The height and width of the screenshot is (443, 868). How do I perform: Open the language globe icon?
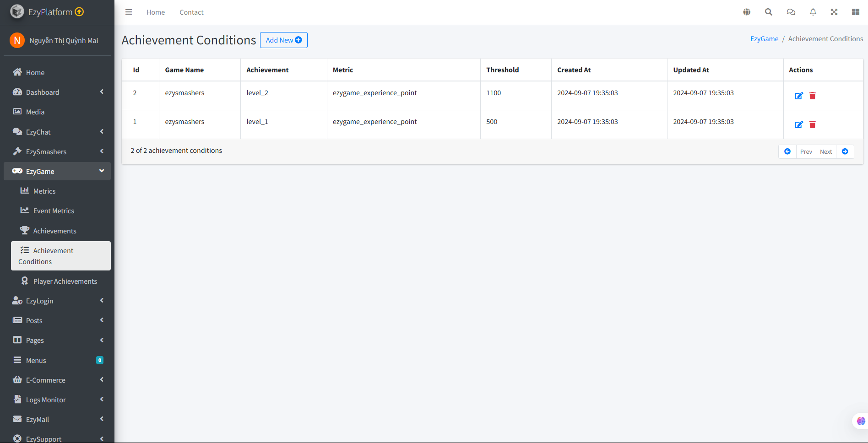pos(747,12)
